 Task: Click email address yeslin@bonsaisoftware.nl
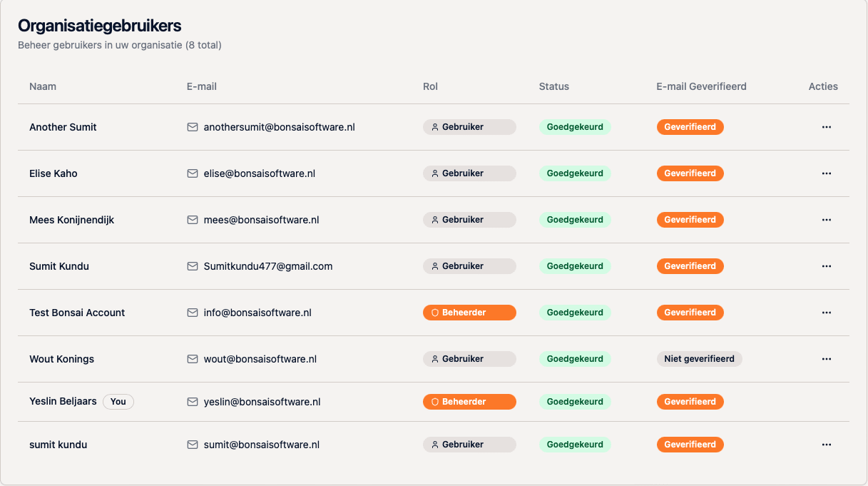[262, 402]
